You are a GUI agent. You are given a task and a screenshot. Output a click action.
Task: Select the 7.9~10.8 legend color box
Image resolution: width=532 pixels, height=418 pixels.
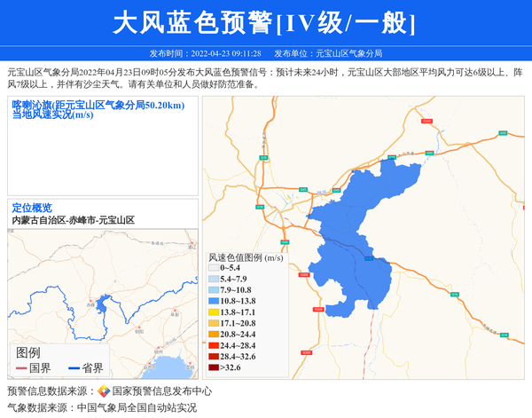pyautogui.click(x=213, y=290)
